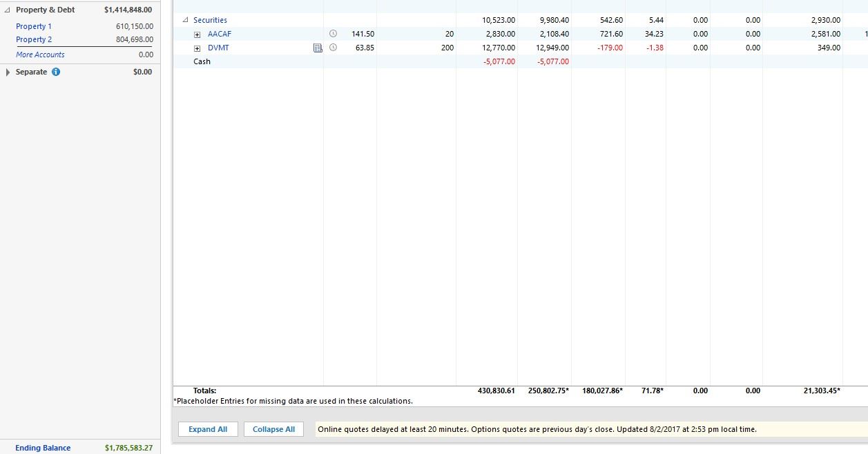The image size is (868, 454).
Task: Select the Securities group label
Action: point(210,20)
